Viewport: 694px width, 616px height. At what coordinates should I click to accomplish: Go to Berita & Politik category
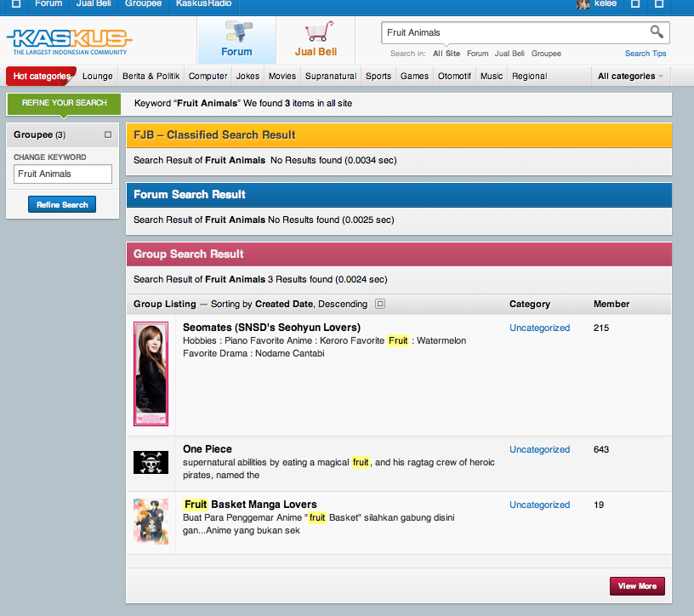(x=151, y=77)
